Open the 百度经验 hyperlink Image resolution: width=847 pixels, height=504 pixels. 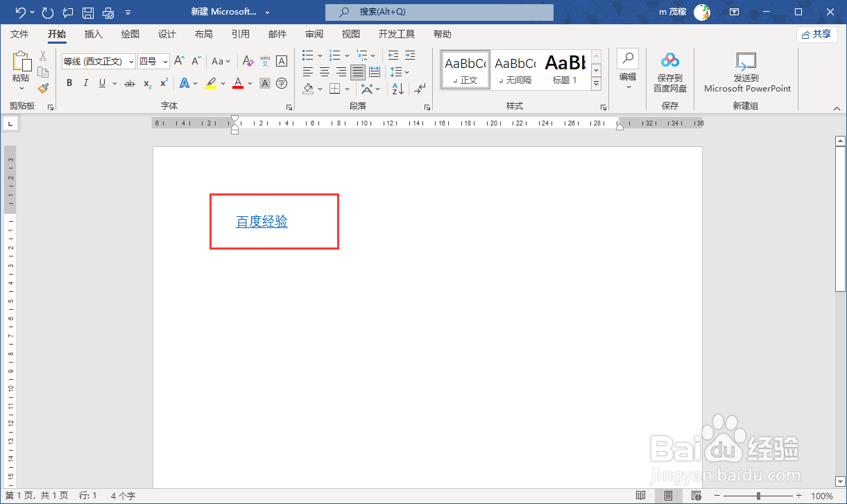[x=262, y=222]
